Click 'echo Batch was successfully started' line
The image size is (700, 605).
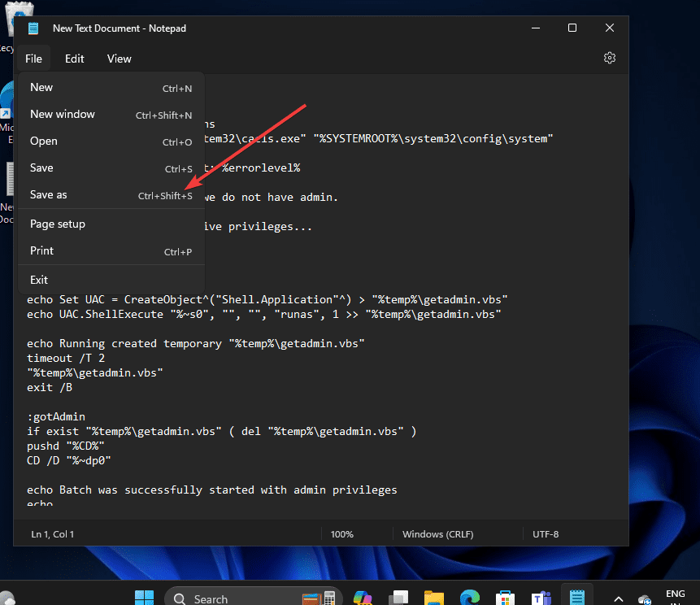[212, 490]
